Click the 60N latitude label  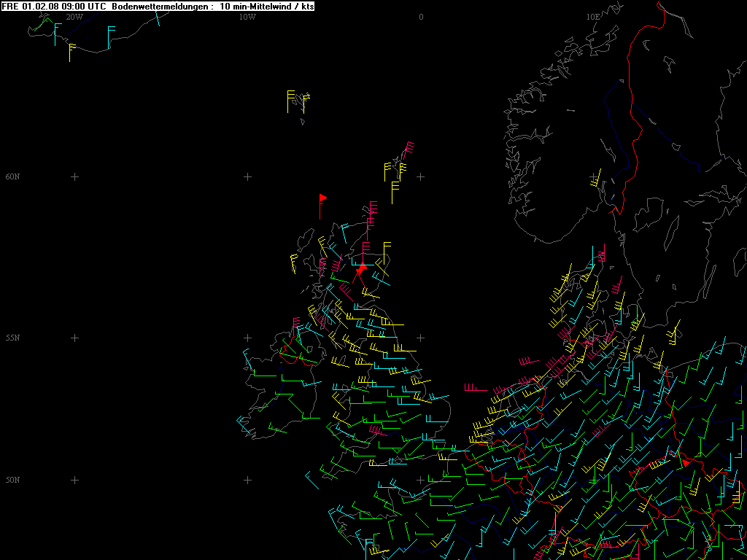click(12, 176)
